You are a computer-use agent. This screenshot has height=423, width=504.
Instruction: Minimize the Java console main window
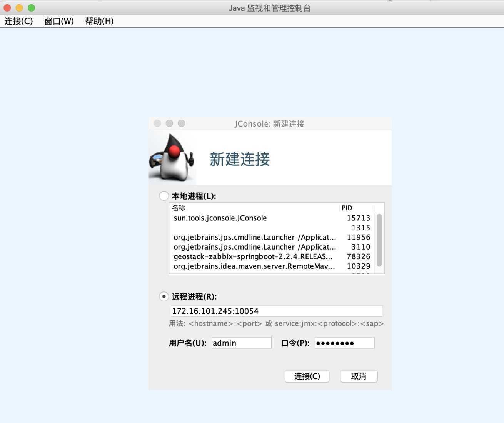19,8
